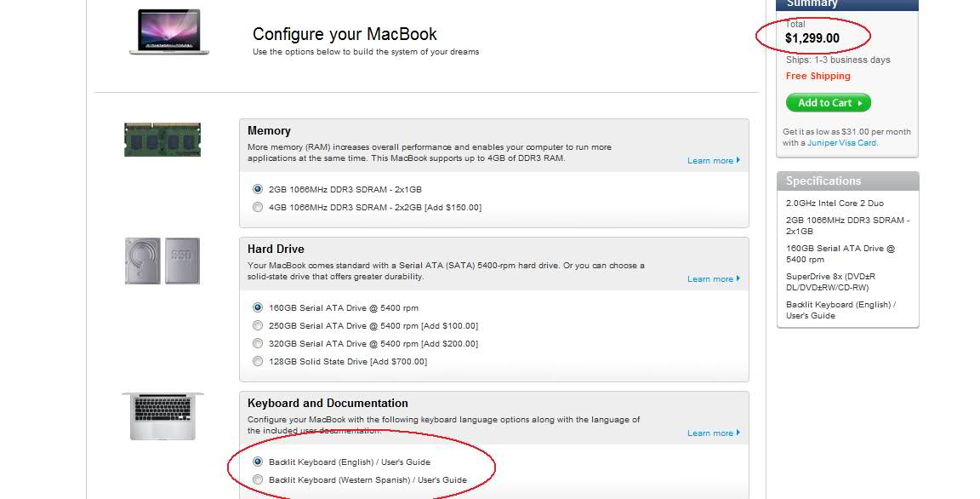This screenshot has height=499, width=980.
Task: Select Backlit Keyboard (English) option
Action: click(258, 462)
